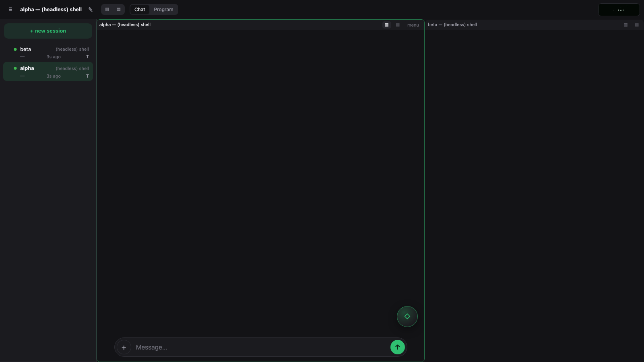Click the beta — (headless) shell pane title
The height and width of the screenshot is (362, 644).
452,25
